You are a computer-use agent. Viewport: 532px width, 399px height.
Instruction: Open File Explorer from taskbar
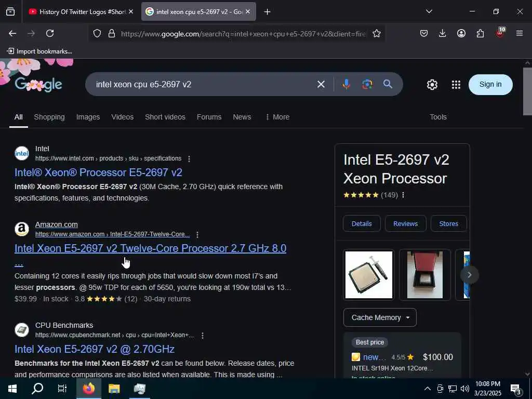(x=114, y=389)
